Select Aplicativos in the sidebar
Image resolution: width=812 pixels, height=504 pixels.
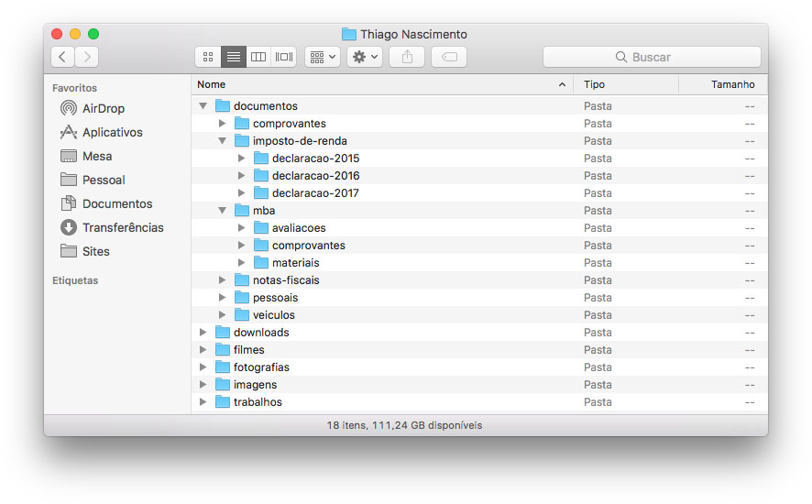[112, 132]
